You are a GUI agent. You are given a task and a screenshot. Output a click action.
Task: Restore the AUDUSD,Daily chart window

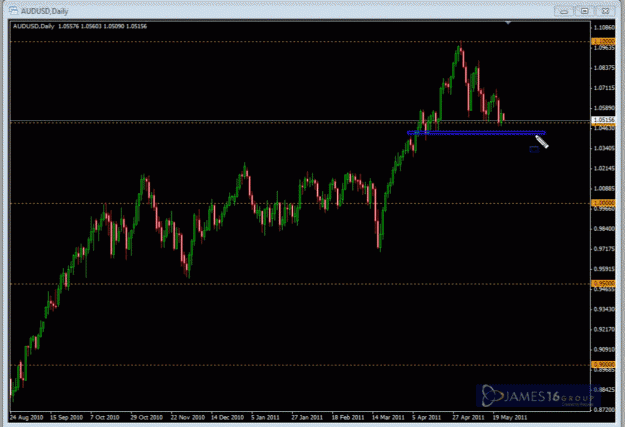pos(584,11)
